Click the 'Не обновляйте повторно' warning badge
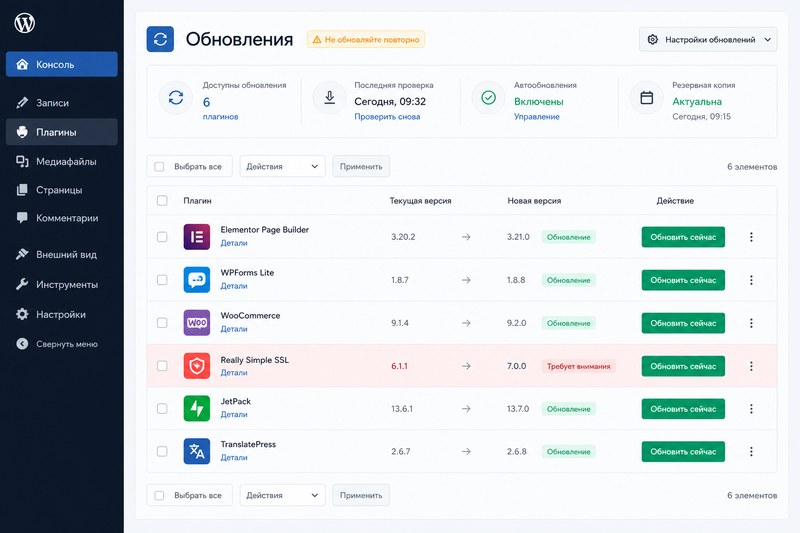This screenshot has width=800, height=533. point(366,39)
